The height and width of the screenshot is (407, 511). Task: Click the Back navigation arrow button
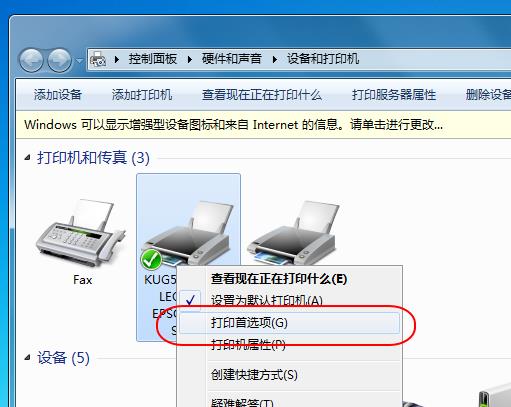tap(31, 60)
